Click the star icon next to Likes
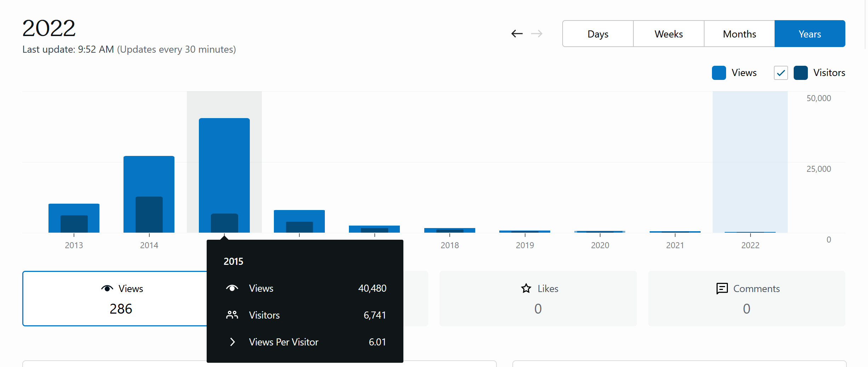Screen dimensions: 868x367 (527, 288)
